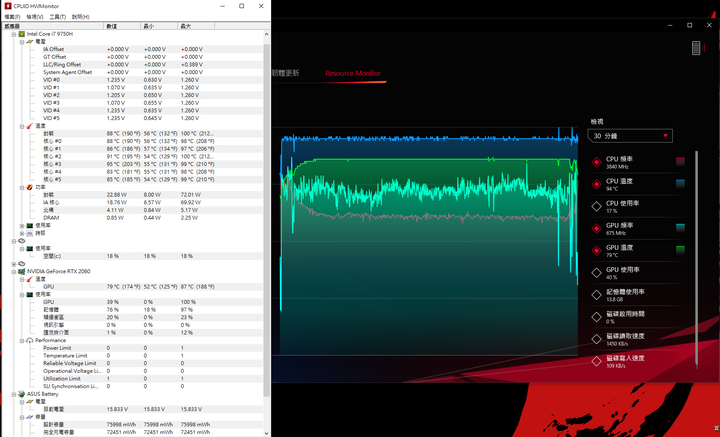Click the HWMonitor vertical scrollbar thumb

[267, 220]
